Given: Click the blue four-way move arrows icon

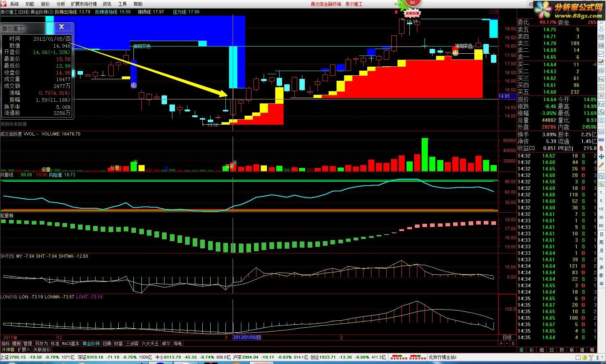Looking at the screenshot, I should point(601,156).
